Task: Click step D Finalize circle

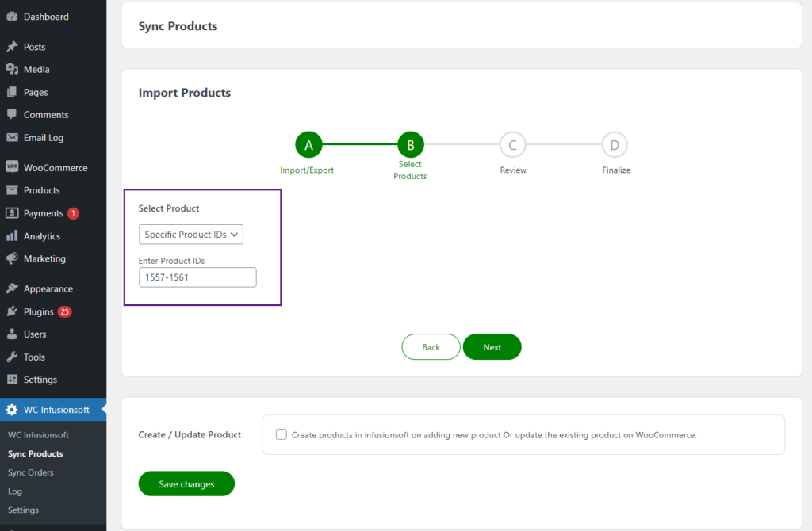Action: click(x=615, y=145)
